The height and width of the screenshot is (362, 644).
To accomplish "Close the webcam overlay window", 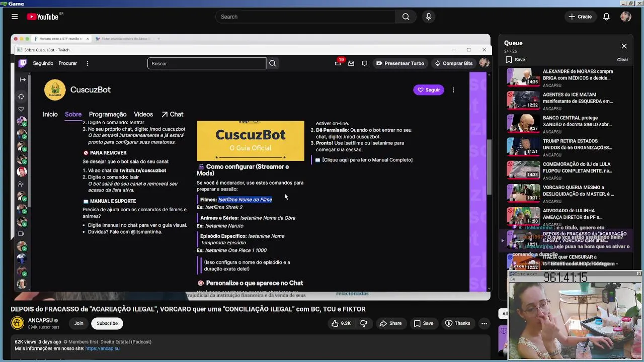I will click(638, 274).
